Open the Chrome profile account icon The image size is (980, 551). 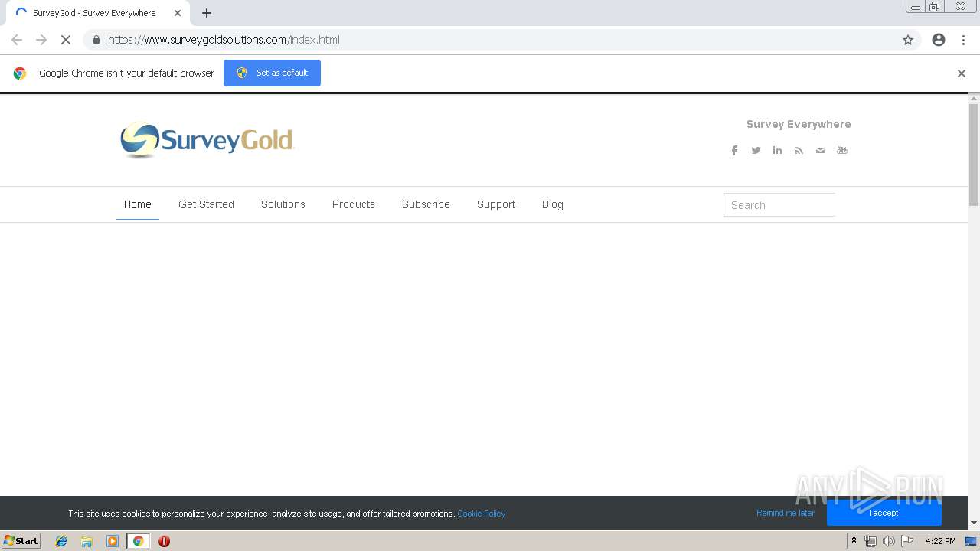(x=939, y=40)
